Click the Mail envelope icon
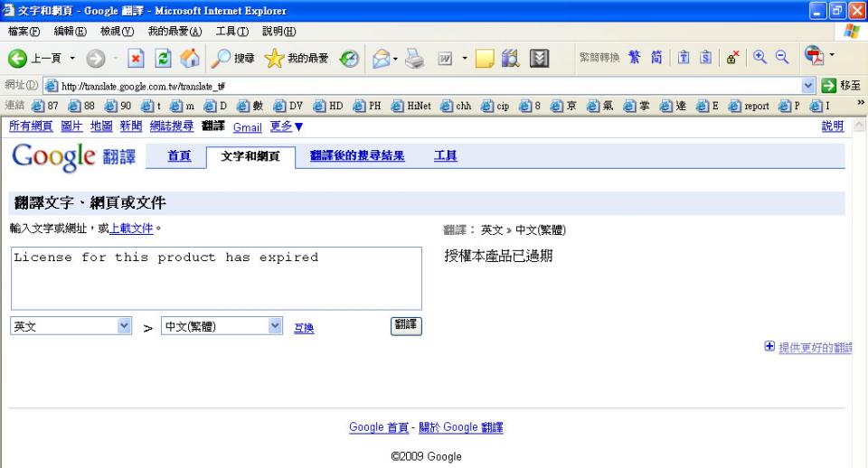868x468 pixels. tap(381, 58)
